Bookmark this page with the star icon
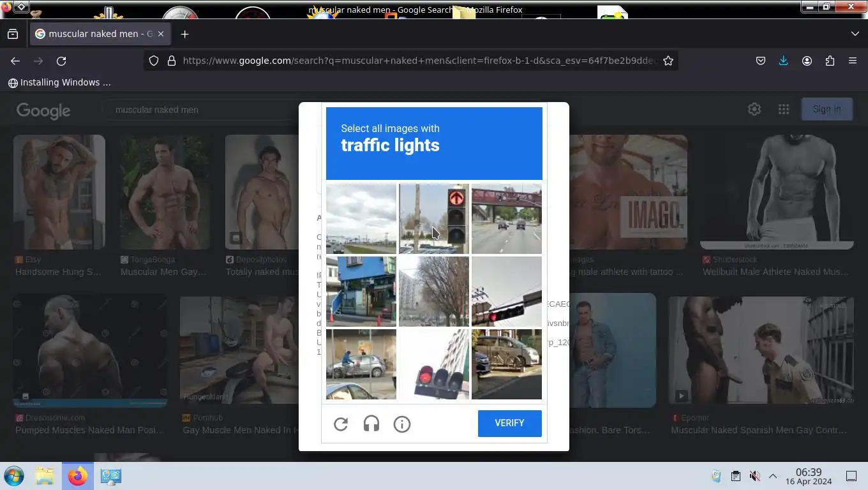Viewport: 868px width, 490px height. 668,61
